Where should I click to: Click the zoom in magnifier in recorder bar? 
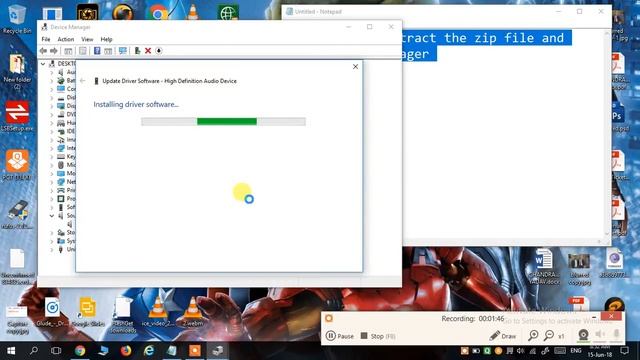pyautogui.click(x=533, y=336)
